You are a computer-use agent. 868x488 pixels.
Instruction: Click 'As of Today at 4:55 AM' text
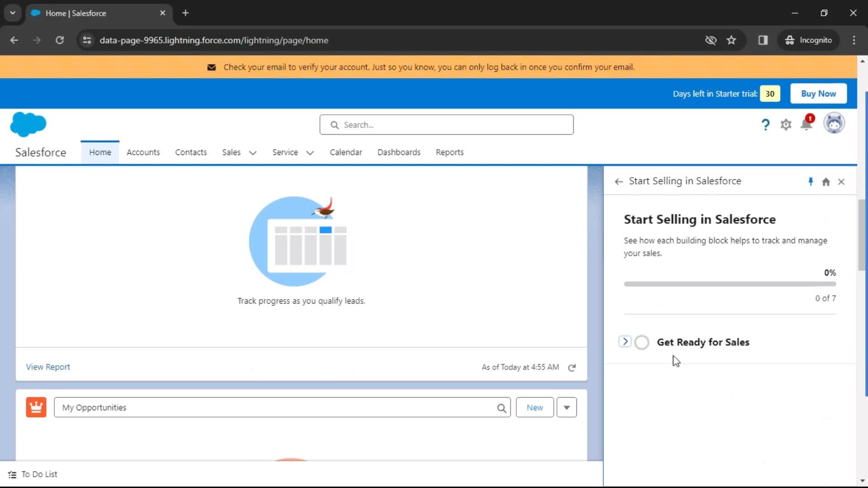(x=520, y=367)
